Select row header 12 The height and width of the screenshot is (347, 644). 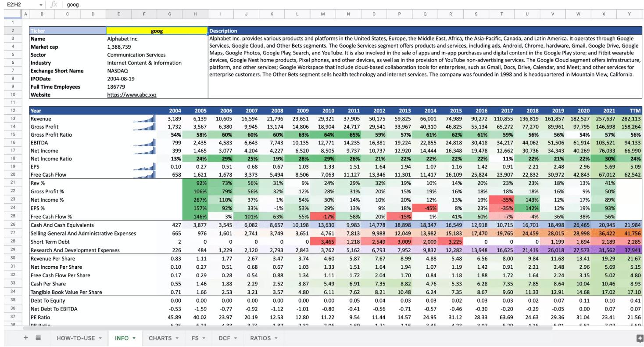click(x=13, y=111)
